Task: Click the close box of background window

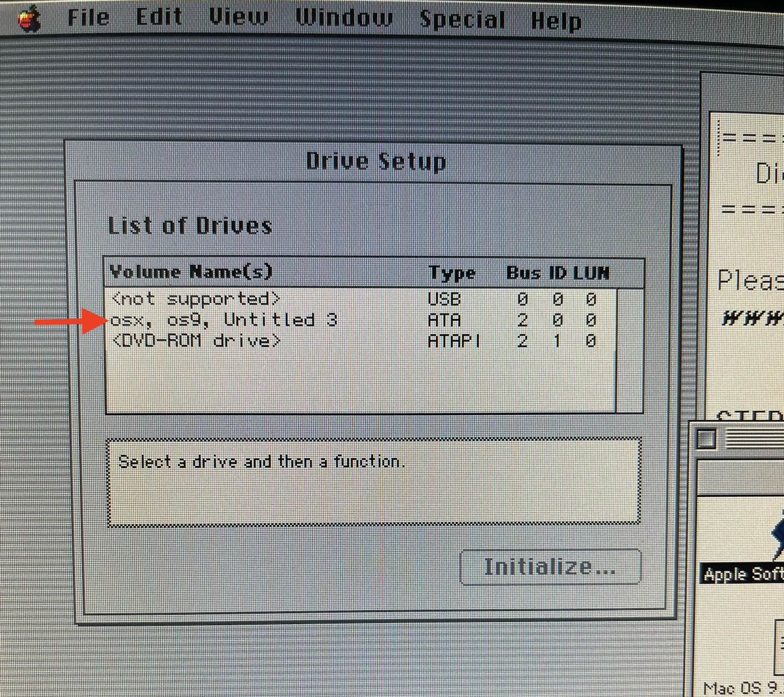Action: 707,438
